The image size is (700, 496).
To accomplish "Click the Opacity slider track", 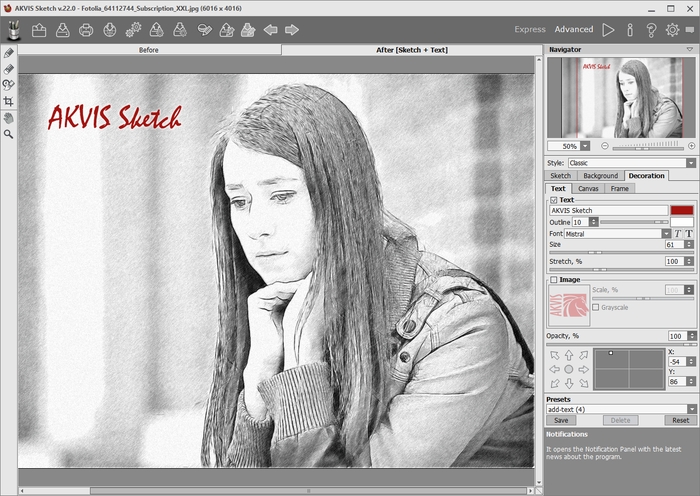I will click(621, 344).
